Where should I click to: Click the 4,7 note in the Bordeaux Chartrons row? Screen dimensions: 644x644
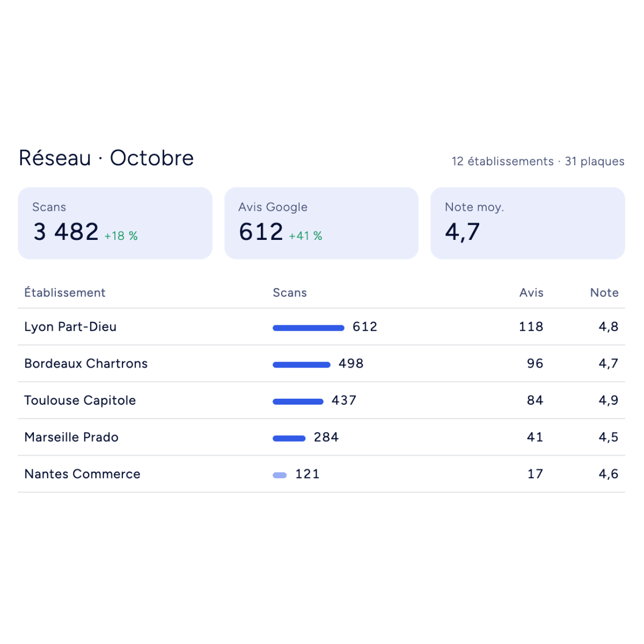point(609,364)
